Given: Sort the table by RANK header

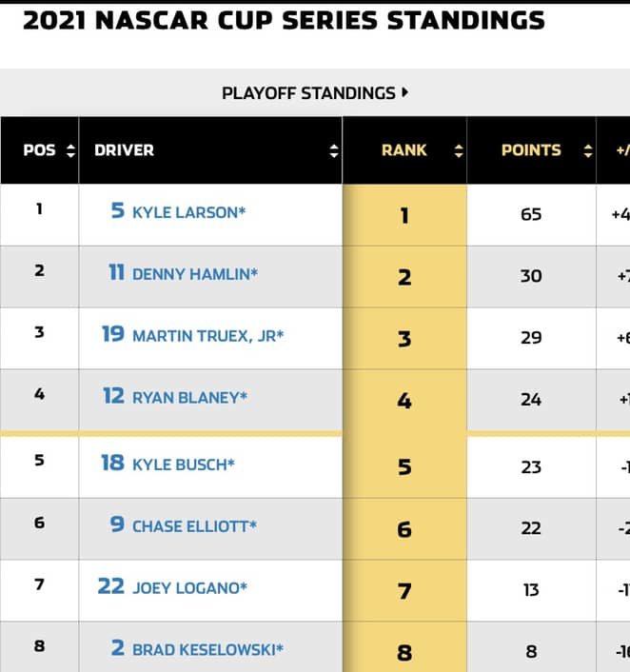Looking at the screenshot, I should [404, 150].
